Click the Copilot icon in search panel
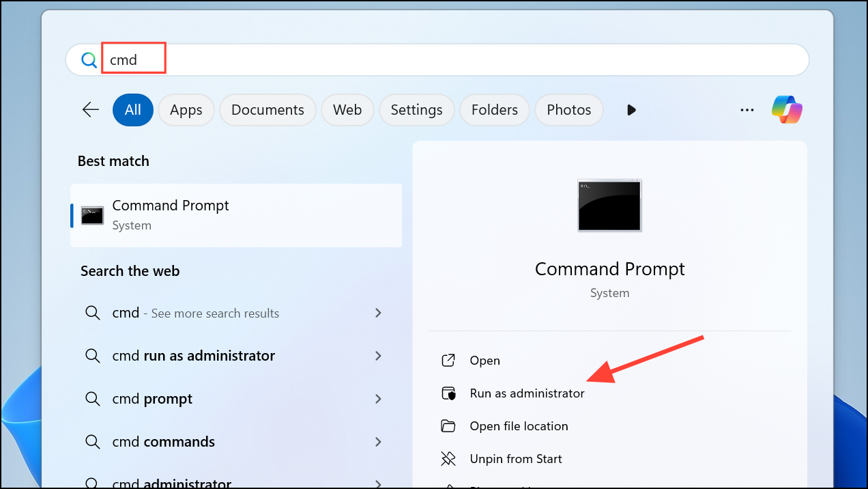The width and height of the screenshot is (868, 489). [787, 110]
